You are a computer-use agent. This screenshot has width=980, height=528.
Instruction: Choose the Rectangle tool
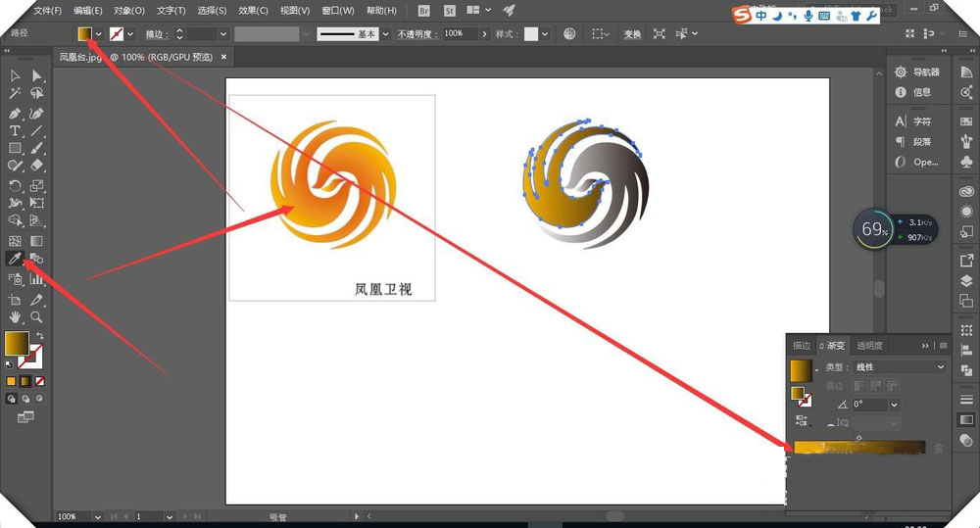click(15, 148)
